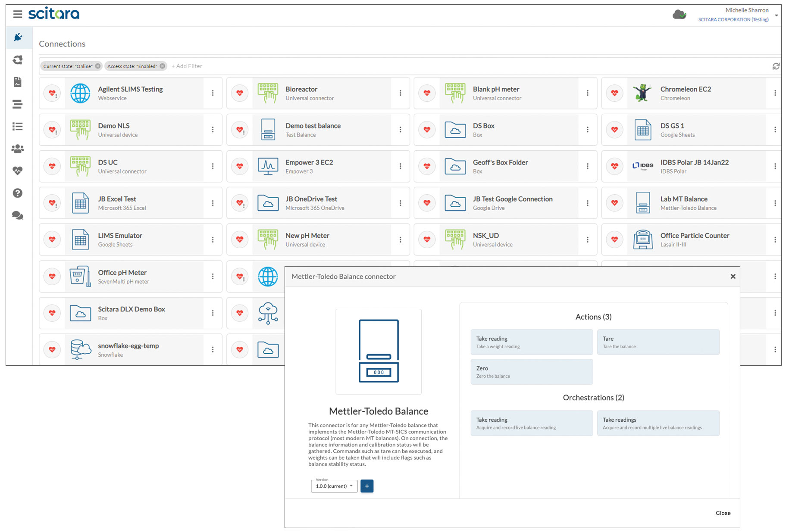
Task: Open options menu for snowflake-egg-temp
Action: coord(213,349)
